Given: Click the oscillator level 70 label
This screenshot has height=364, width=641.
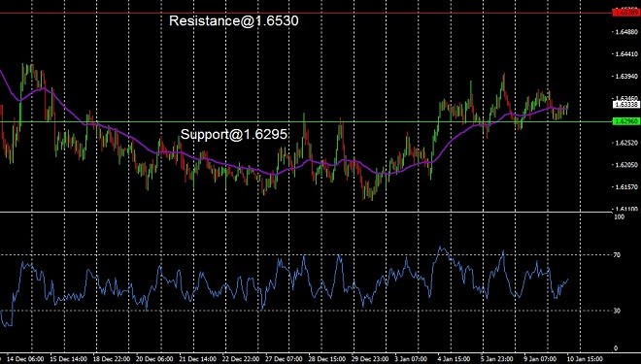Looking at the screenshot, I should click(618, 255).
